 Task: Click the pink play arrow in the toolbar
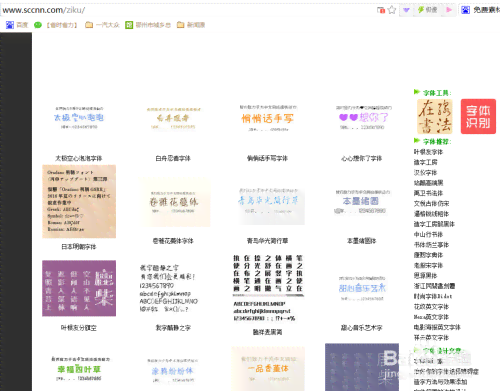[449, 10]
